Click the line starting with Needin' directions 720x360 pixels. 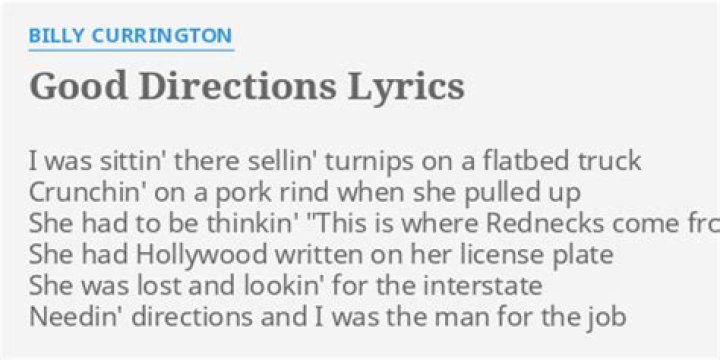pos(327,317)
